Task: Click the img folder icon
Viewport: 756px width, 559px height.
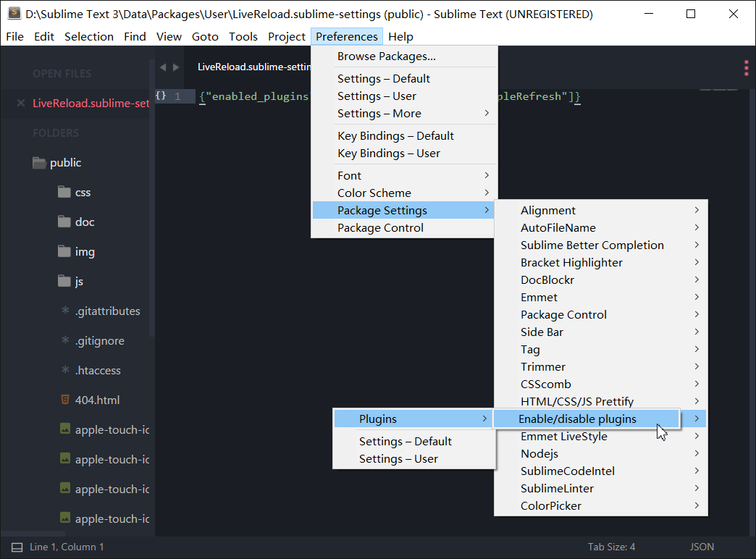Action: pos(64,251)
